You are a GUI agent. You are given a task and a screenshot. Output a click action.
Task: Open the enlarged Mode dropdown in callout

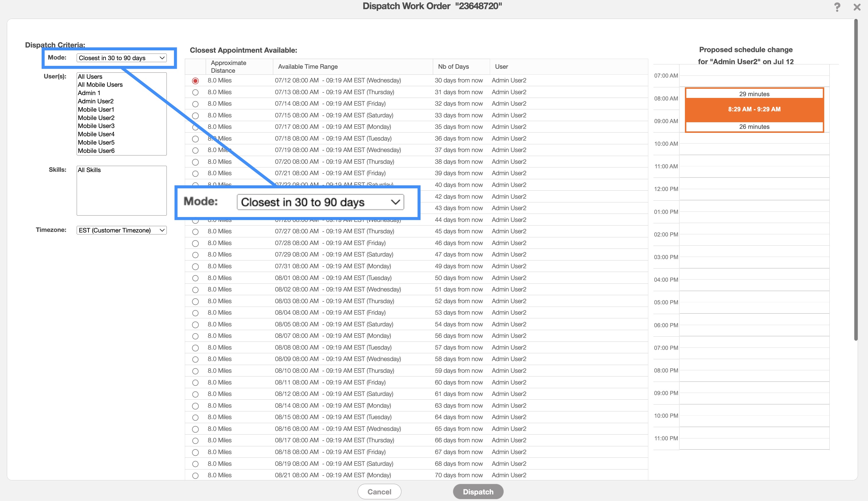click(x=320, y=202)
